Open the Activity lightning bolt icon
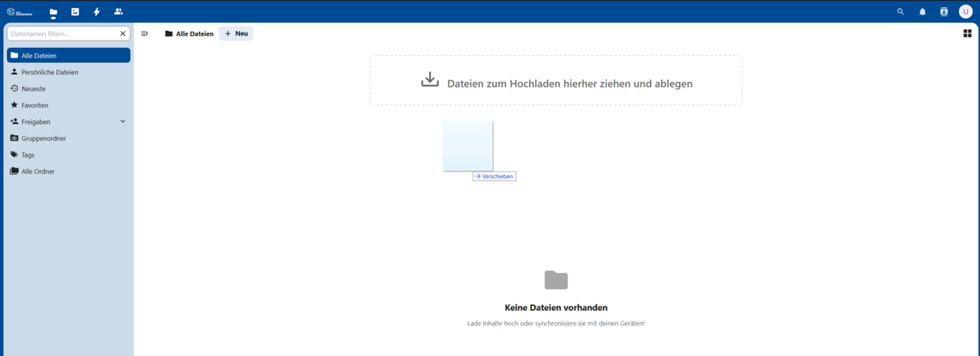 click(97, 11)
